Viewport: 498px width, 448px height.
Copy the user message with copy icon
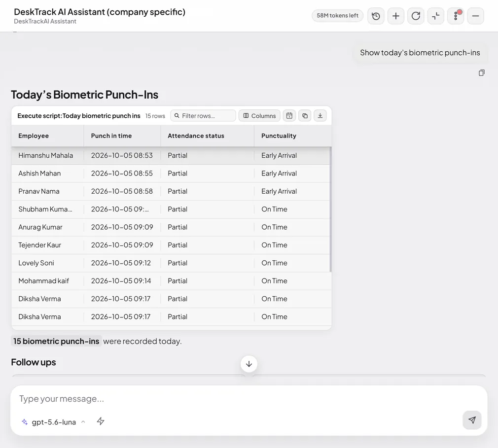(482, 73)
